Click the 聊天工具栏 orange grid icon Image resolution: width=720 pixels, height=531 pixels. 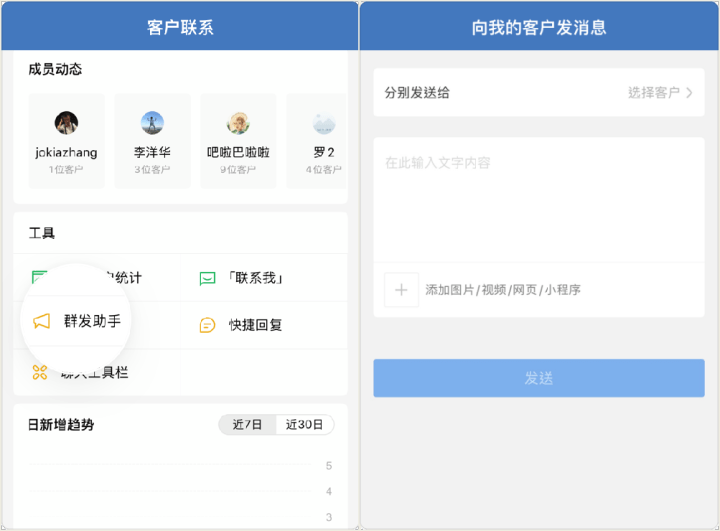pos(40,373)
